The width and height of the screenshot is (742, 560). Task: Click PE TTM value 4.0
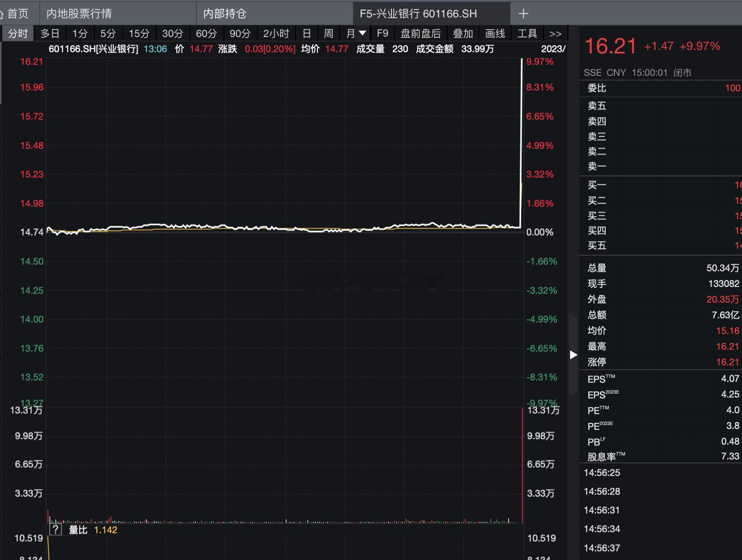[732, 410]
